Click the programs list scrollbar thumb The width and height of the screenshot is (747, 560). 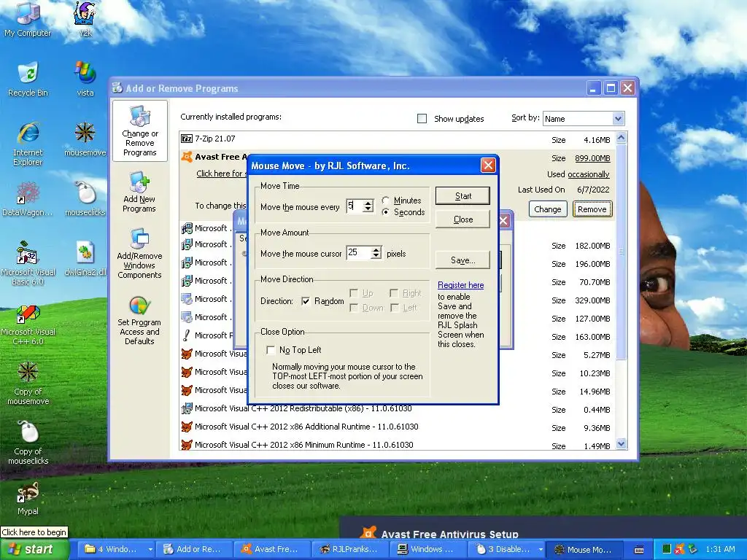click(621, 252)
